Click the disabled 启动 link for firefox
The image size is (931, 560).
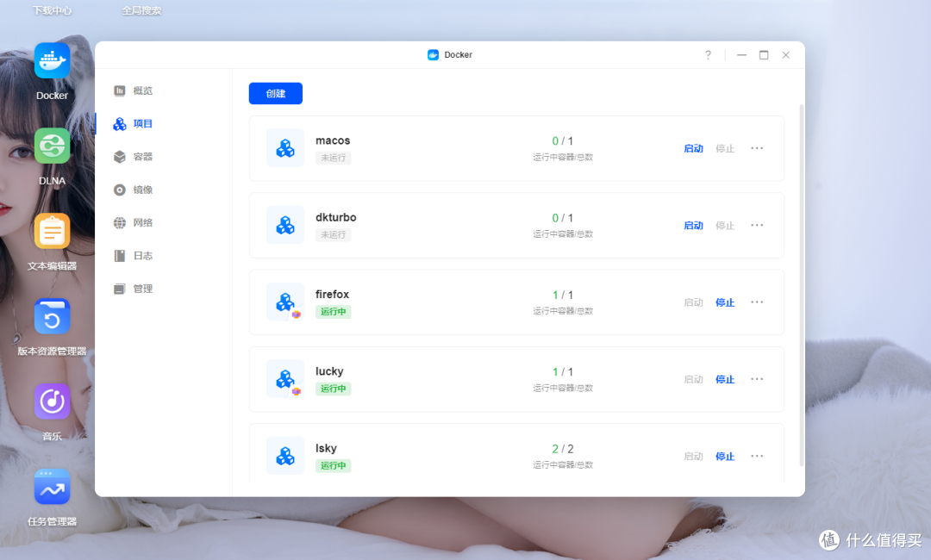pos(693,302)
